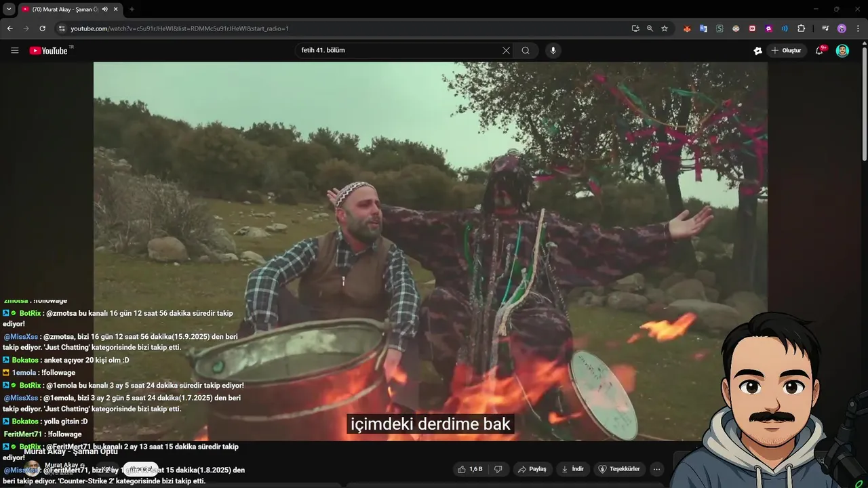868x488 pixels.
Task: Open the Oluştur create menu
Action: click(786, 51)
